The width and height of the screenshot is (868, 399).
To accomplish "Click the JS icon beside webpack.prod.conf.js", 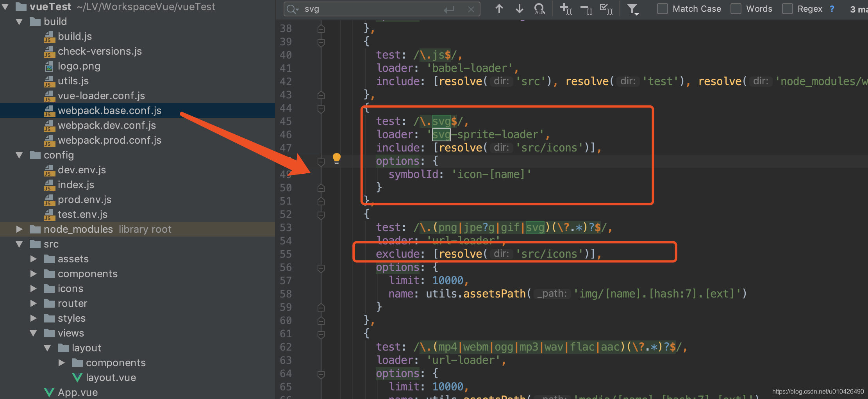I will point(49,141).
